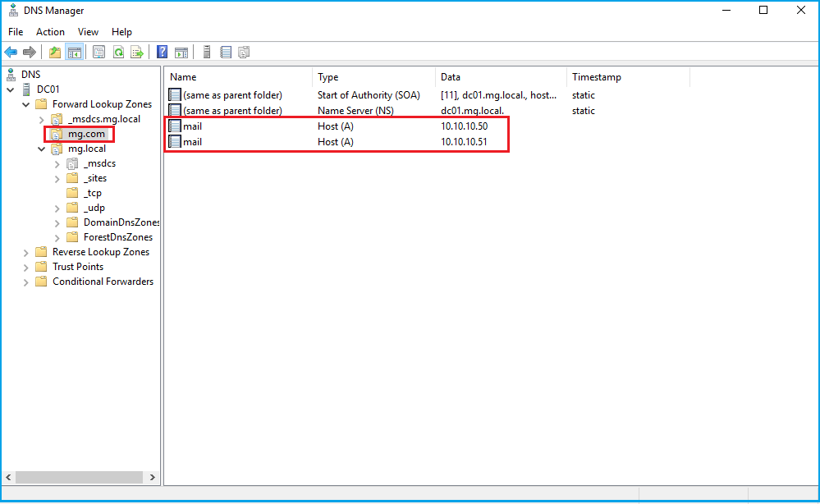Expand the Conditional Forwarders node
Viewport: 820px width, 504px height.
(x=26, y=282)
